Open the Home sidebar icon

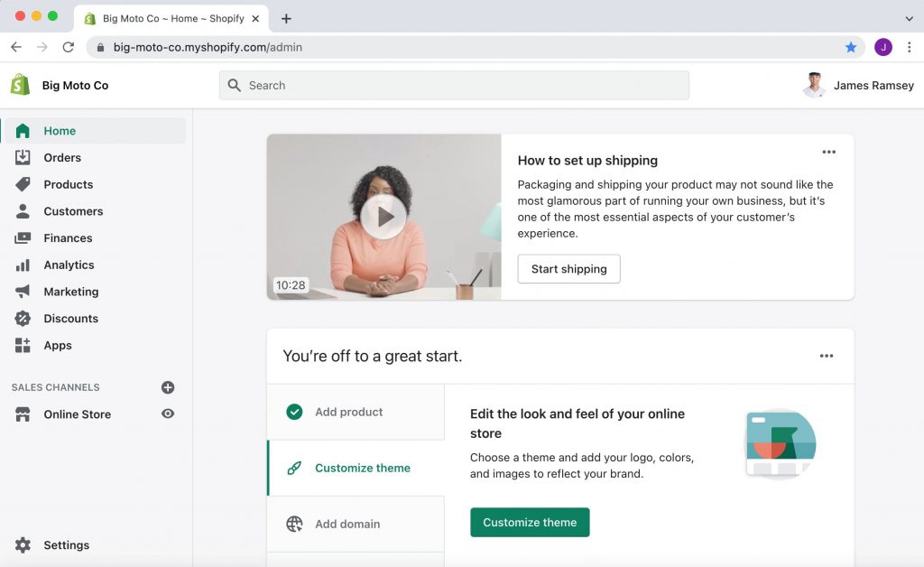23,131
